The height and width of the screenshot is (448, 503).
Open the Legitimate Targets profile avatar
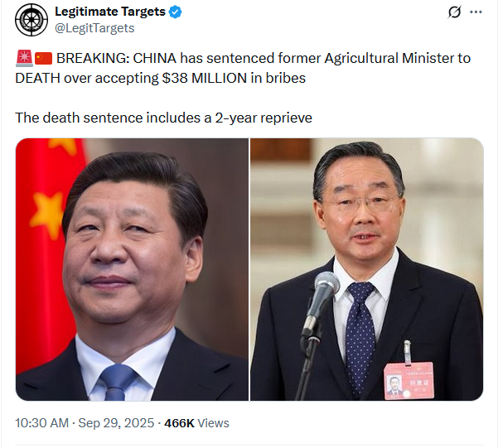click(31, 20)
